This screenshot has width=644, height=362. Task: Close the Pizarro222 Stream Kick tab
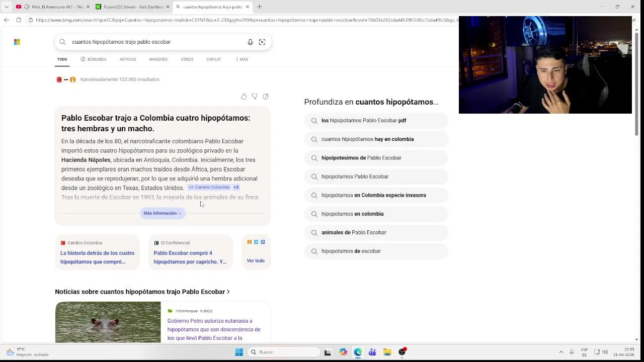click(168, 7)
